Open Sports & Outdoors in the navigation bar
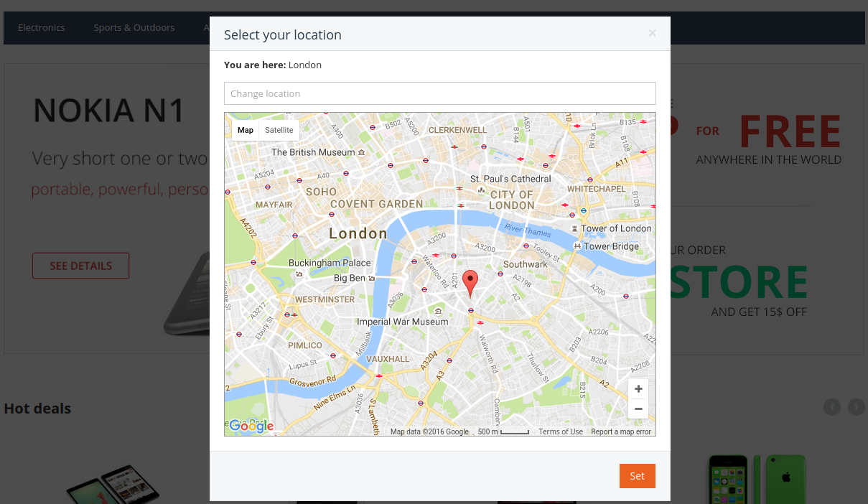 pyautogui.click(x=134, y=27)
